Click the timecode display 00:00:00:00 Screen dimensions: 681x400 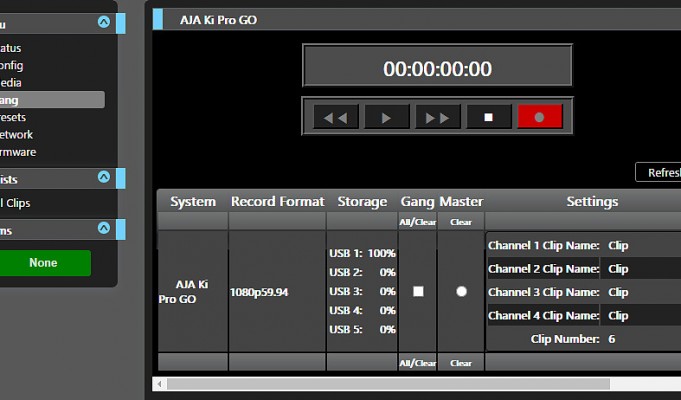(437, 69)
